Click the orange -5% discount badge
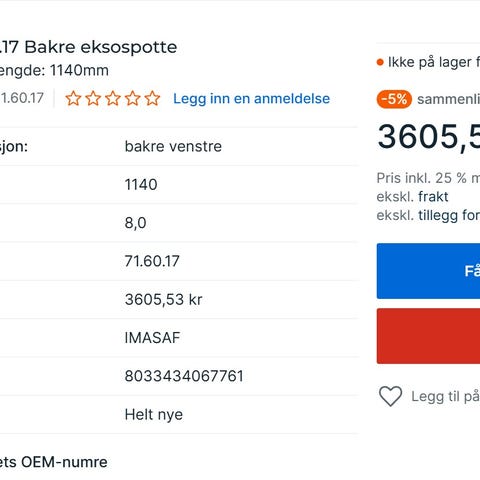The width and height of the screenshot is (480, 480). click(x=394, y=99)
